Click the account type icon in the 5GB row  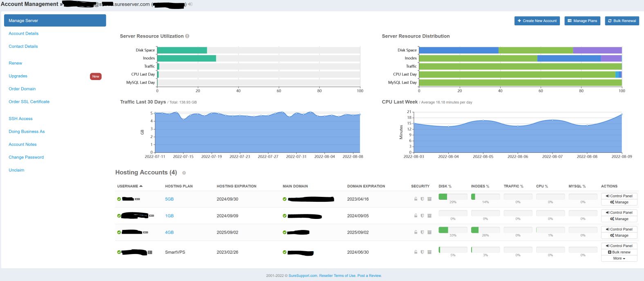point(137,199)
